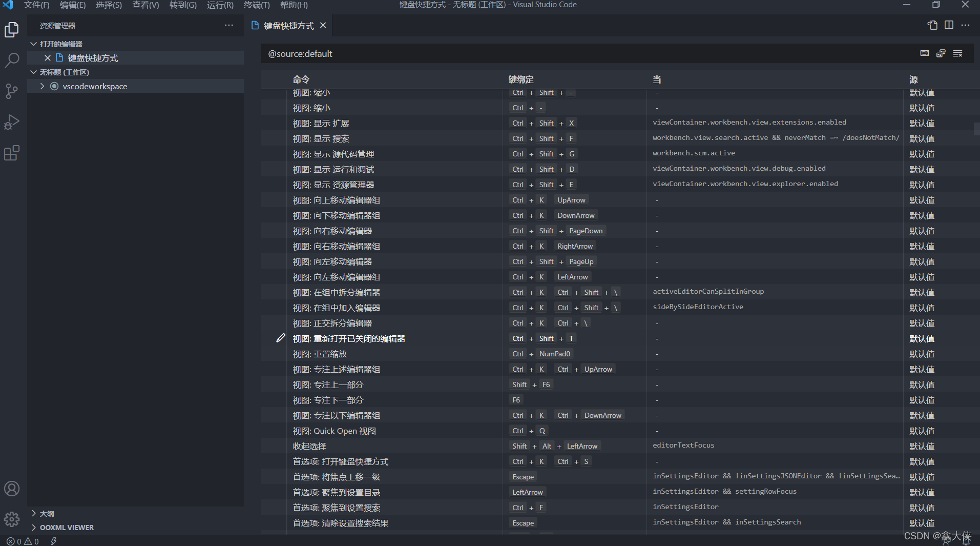Image resolution: width=980 pixels, height=546 pixels.
Task: Close the 键盘快捷方式 editor tab
Action: tap(323, 25)
